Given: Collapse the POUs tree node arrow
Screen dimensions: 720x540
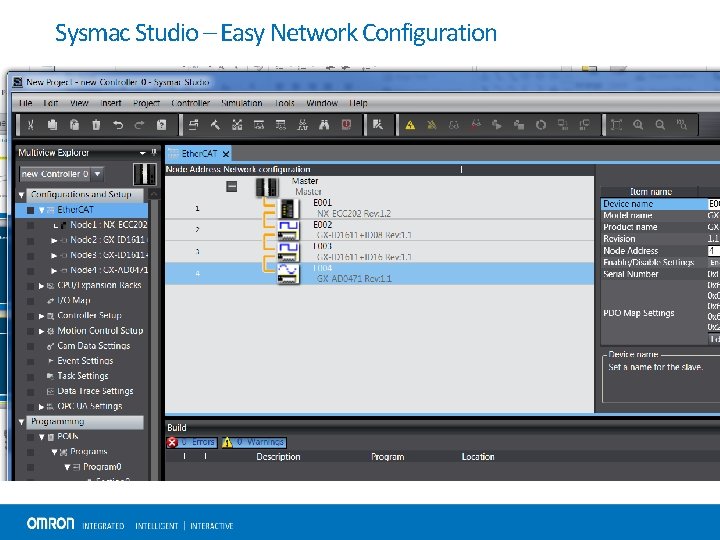Looking at the screenshot, I should (x=41, y=437).
